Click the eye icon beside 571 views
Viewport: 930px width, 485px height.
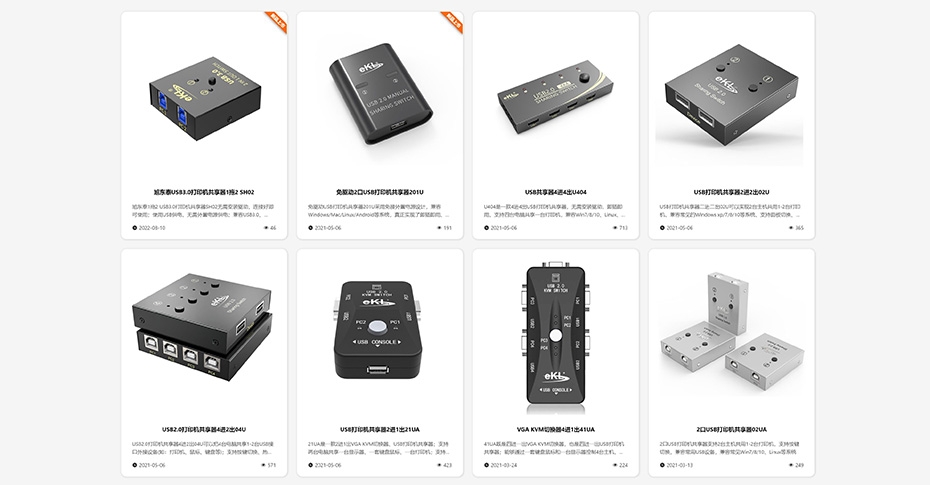(x=264, y=465)
